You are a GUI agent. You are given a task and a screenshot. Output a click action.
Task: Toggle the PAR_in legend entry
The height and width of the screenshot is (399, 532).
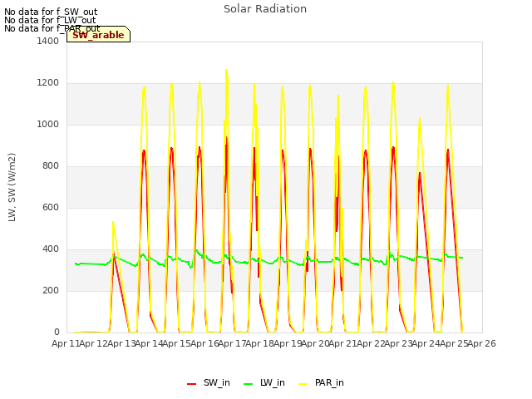[x=322, y=382]
